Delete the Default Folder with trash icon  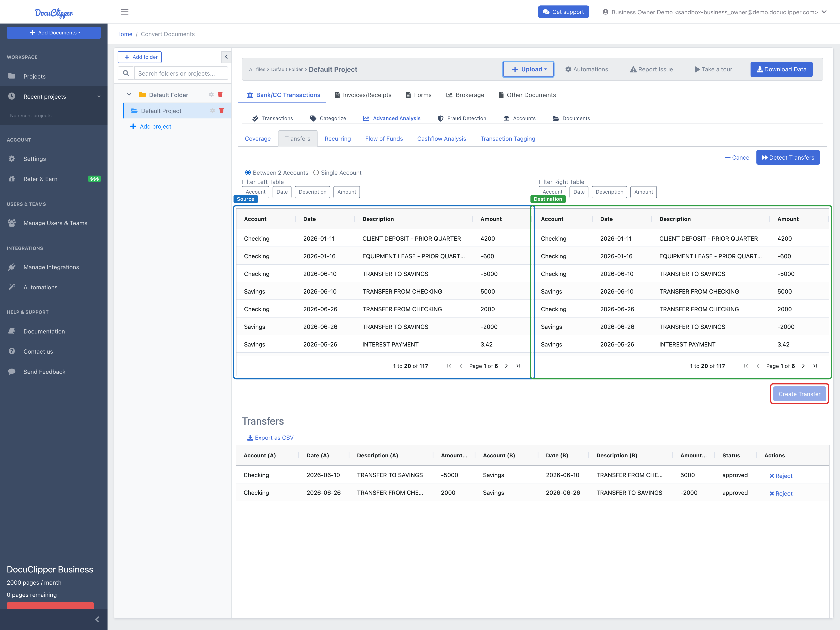point(220,94)
